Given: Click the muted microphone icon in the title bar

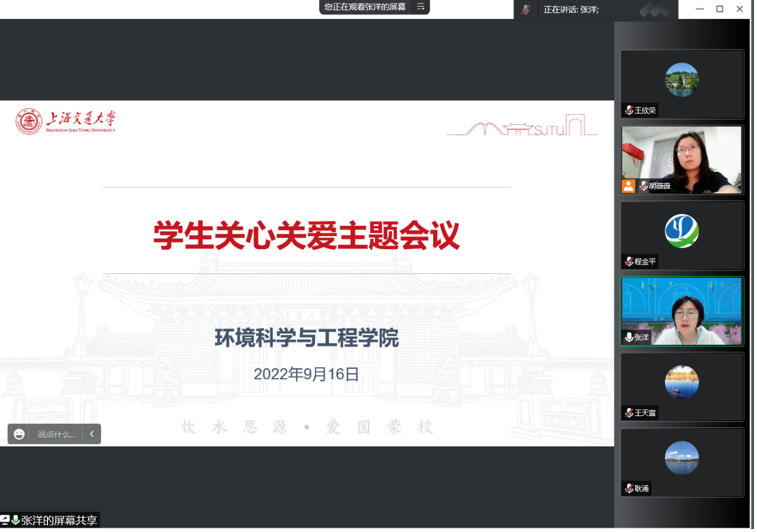Looking at the screenshot, I should [x=525, y=10].
